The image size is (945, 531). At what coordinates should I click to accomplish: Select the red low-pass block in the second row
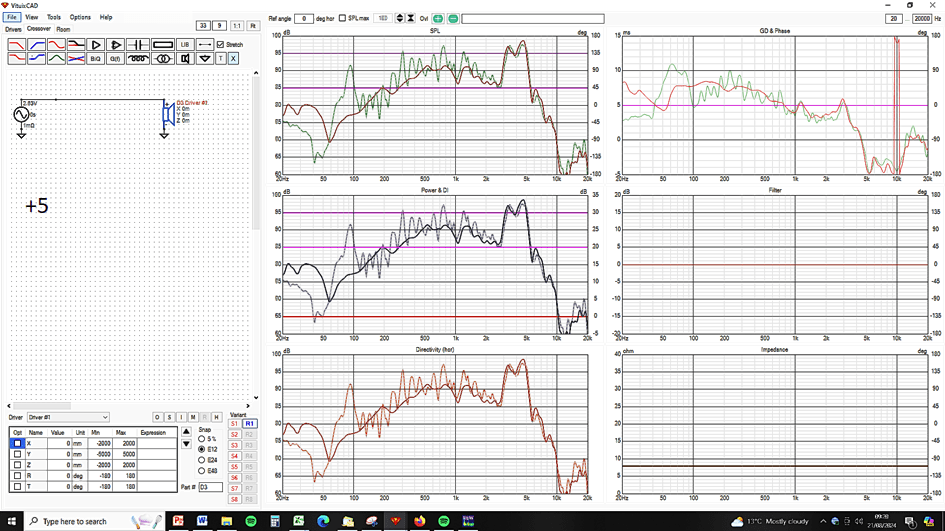pyautogui.click(x=16, y=58)
